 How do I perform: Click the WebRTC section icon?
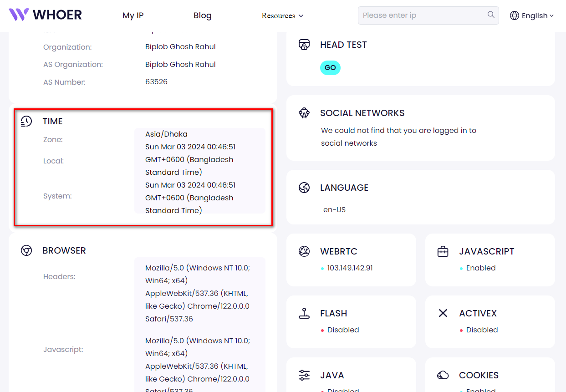pos(304,251)
